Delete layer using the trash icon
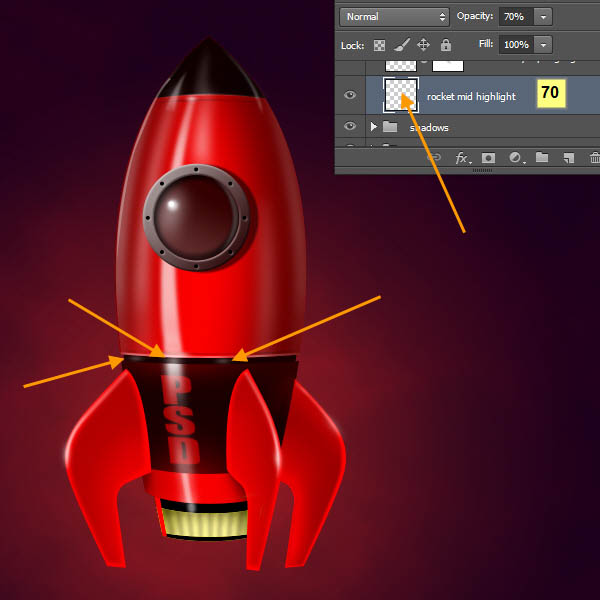The width and height of the screenshot is (600, 600). (x=593, y=158)
